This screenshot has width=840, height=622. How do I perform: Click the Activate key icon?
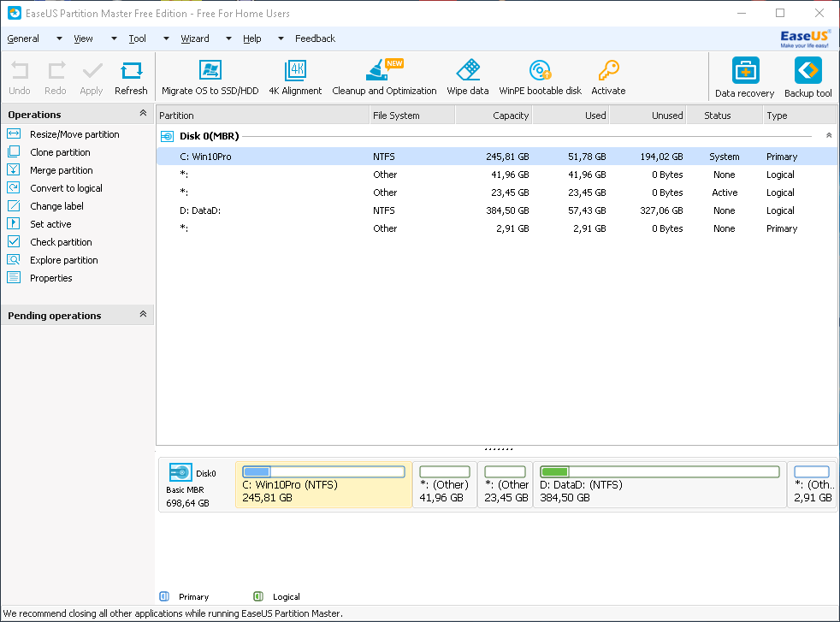tap(608, 71)
